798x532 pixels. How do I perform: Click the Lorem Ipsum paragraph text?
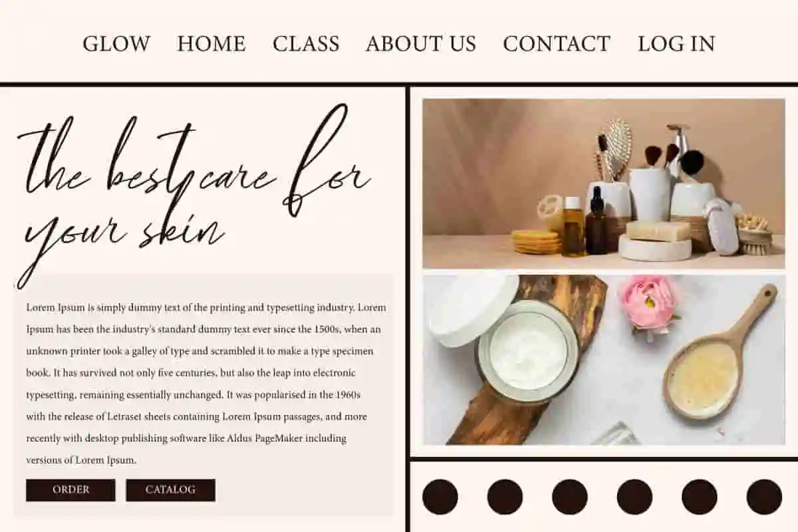coord(206,384)
